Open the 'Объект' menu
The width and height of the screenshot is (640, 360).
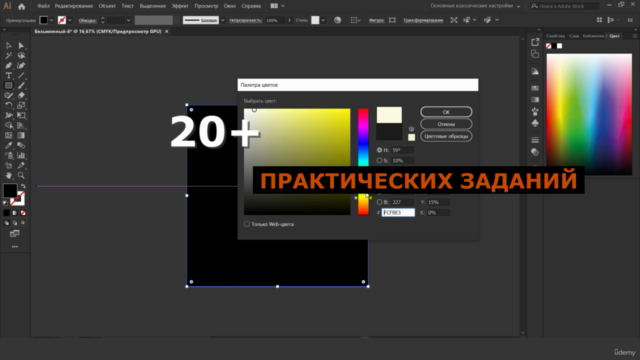[107, 6]
